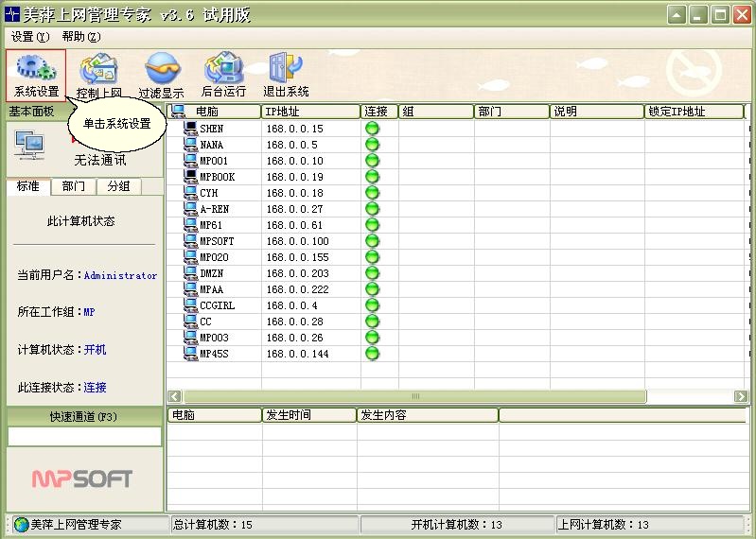Click green connection light of MPSOFT
756x539 pixels.
point(372,240)
